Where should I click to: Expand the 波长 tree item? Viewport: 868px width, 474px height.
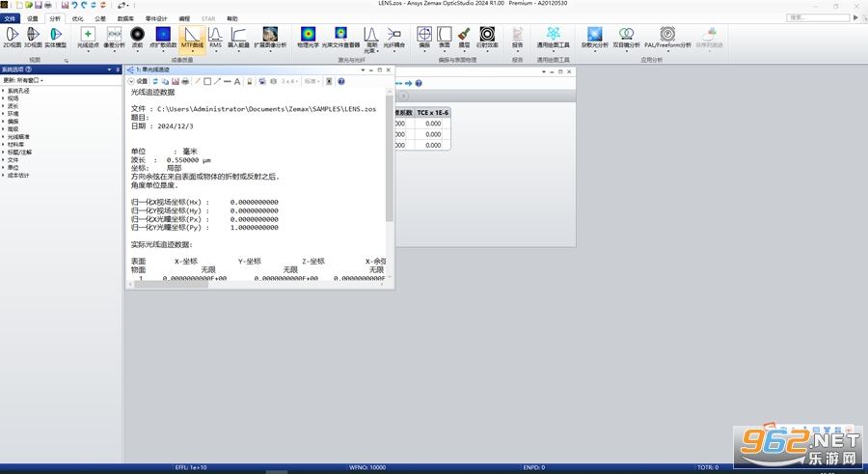click(x=3, y=106)
